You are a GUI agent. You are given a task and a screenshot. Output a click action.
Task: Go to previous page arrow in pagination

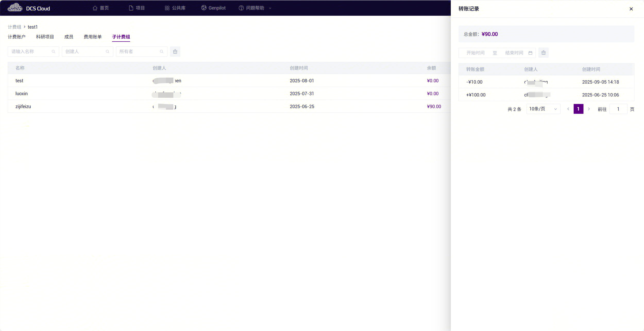coord(568,109)
